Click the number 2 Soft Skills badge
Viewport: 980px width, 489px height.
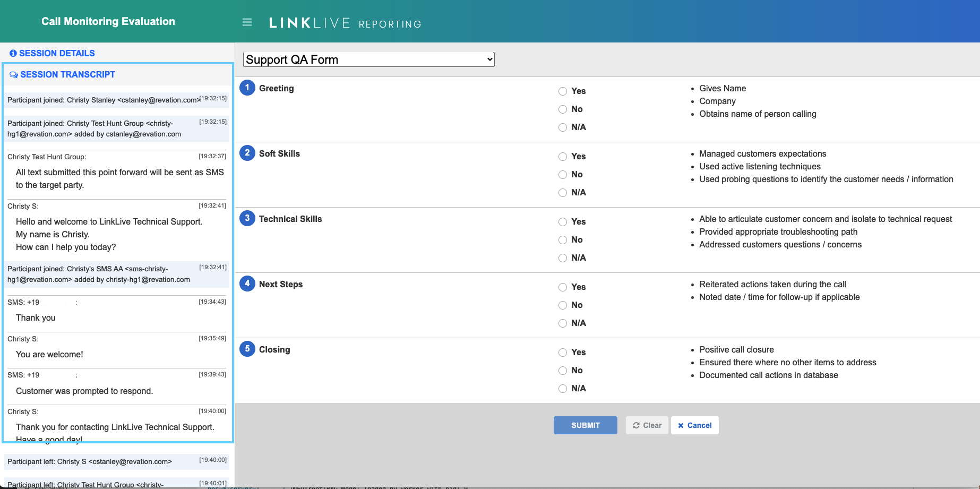pos(247,153)
